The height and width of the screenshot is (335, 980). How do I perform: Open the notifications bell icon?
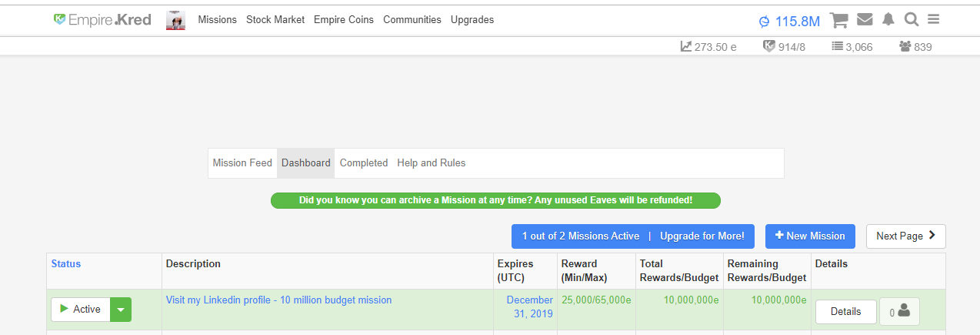point(888,20)
